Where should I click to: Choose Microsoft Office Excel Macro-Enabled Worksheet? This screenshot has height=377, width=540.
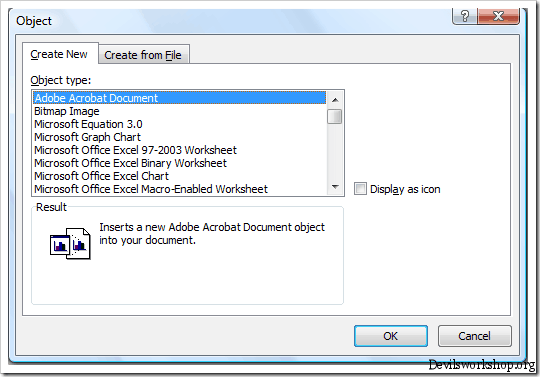coord(179,189)
